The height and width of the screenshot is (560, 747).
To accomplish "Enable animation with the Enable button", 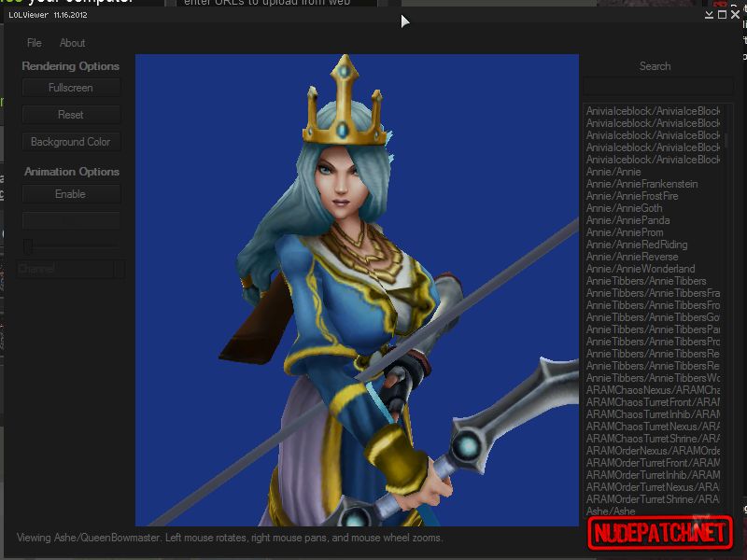I will point(71,194).
